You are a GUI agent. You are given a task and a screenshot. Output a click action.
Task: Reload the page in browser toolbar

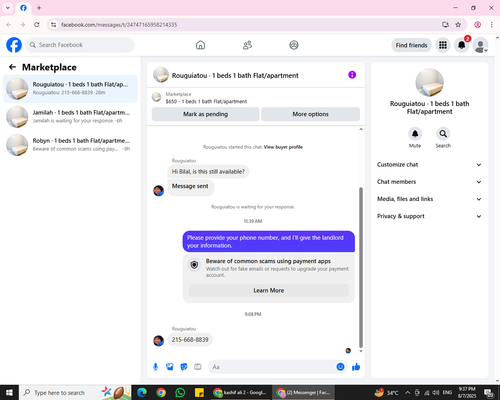coord(37,25)
